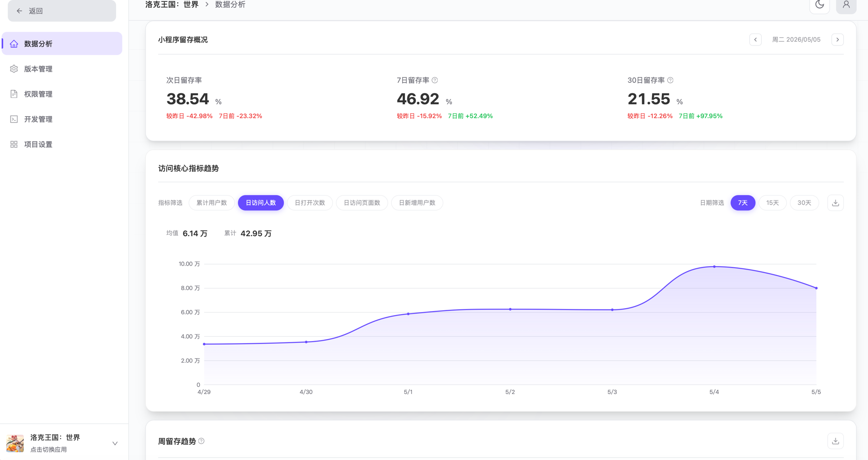Click the gear icon next to 版本管理
The width and height of the screenshot is (868, 460).
[x=14, y=69]
